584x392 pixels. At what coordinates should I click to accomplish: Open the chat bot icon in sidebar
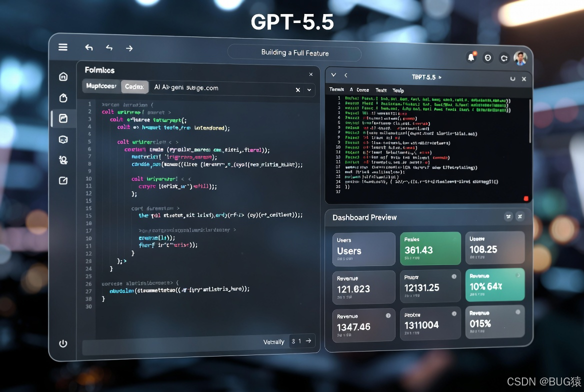pyautogui.click(x=63, y=139)
